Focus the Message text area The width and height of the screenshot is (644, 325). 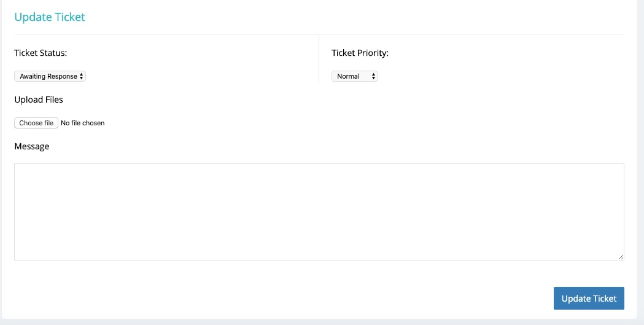pos(319,211)
